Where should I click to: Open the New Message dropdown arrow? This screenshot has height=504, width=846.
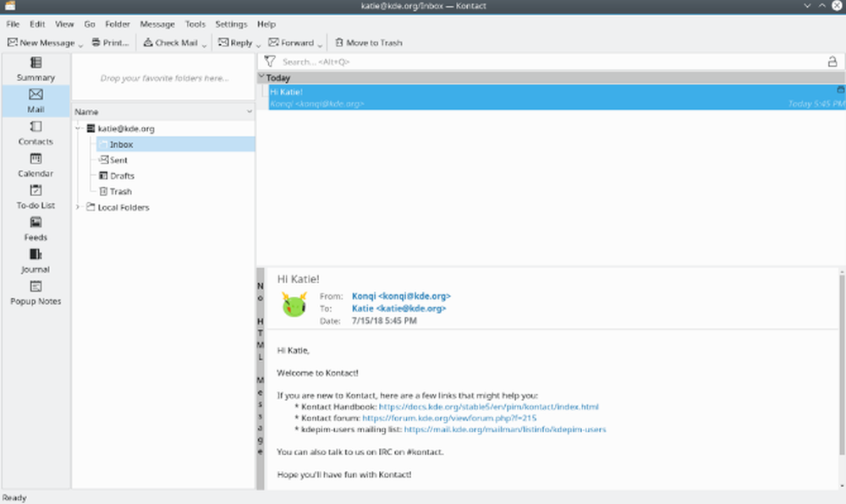pos(80,45)
